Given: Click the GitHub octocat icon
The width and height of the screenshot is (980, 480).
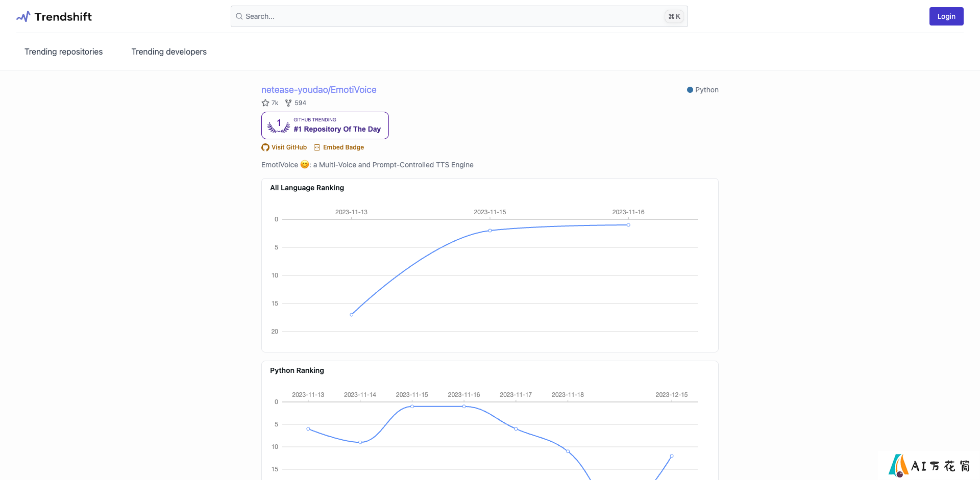Looking at the screenshot, I should click(x=265, y=147).
